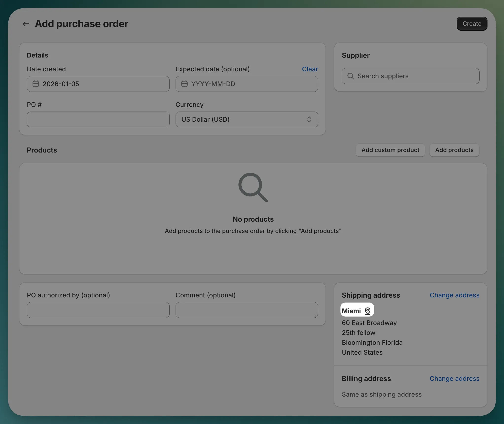Click the calendar icon in Date created field
504x424 pixels.
coord(36,84)
